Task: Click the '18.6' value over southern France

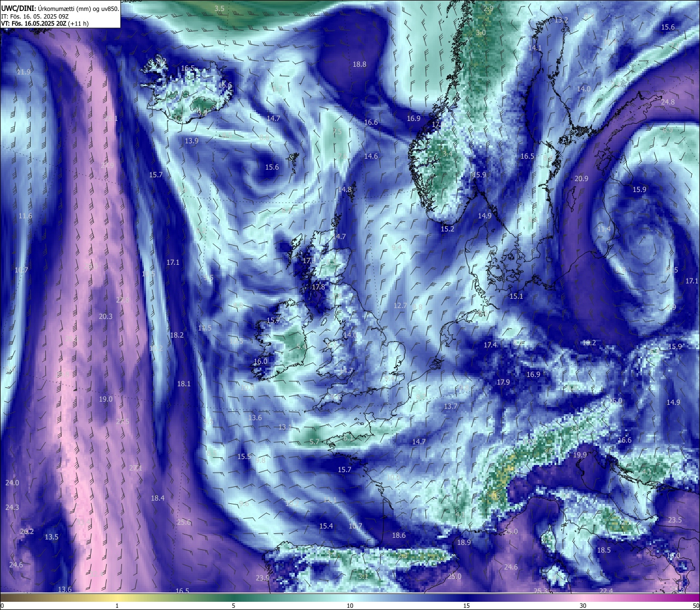Action: 399,535
